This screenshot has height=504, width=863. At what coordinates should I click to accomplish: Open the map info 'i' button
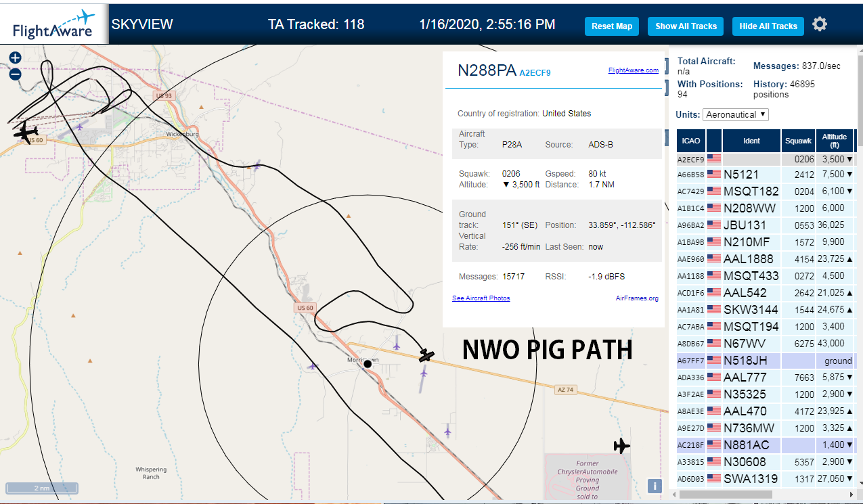(654, 486)
